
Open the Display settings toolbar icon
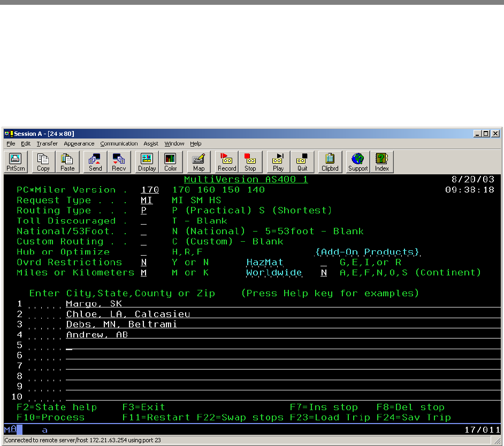(x=147, y=162)
